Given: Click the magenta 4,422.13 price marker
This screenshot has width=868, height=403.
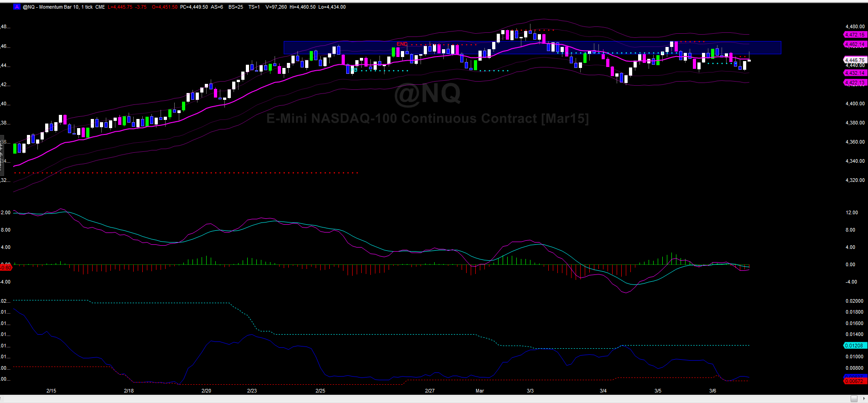Looking at the screenshot, I should 854,83.
